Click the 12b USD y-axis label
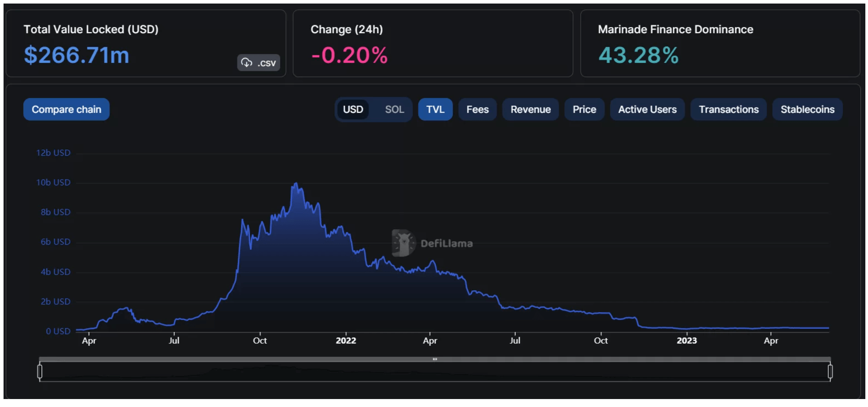868x407 pixels. [53, 153]
